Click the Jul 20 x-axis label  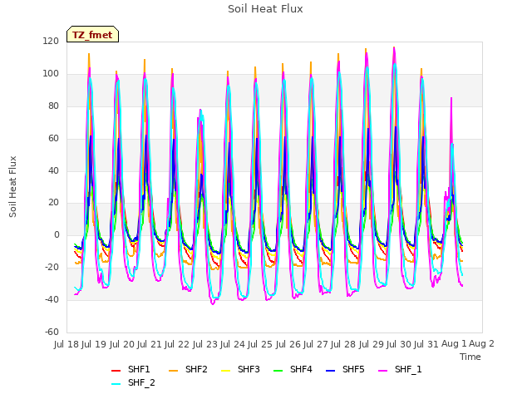pos(121,344)
